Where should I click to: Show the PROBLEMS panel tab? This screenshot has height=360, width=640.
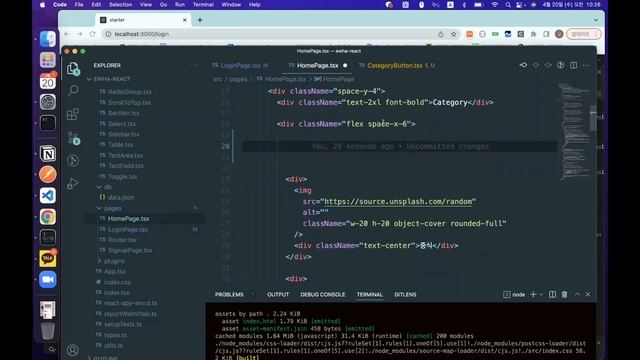(x=229, y=294)
